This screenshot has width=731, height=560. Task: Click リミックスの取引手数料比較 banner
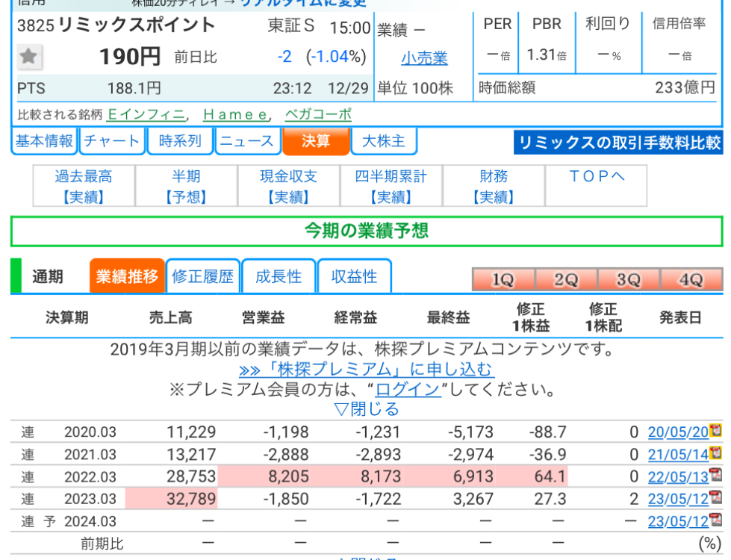pyautogui.click(x=618, y=142)
